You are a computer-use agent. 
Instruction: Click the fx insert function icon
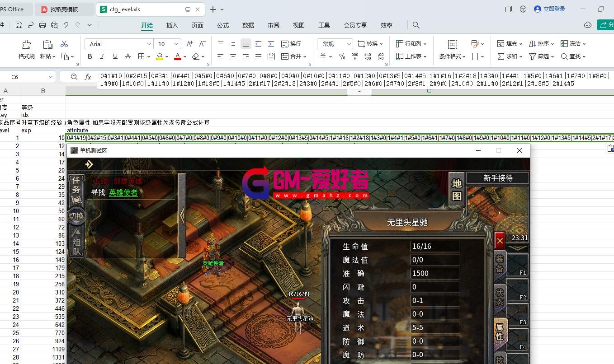click(x=88, y=77)
